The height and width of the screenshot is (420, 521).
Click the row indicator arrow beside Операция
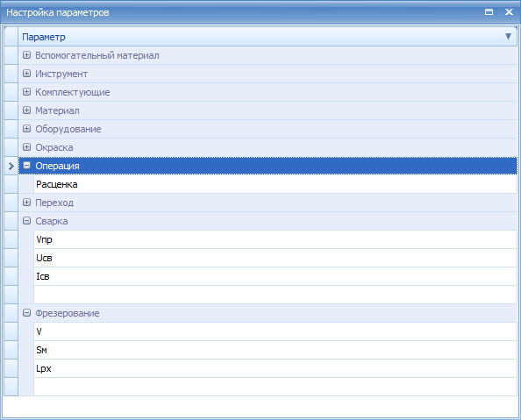pyautogui.click(x=11, y=166)
